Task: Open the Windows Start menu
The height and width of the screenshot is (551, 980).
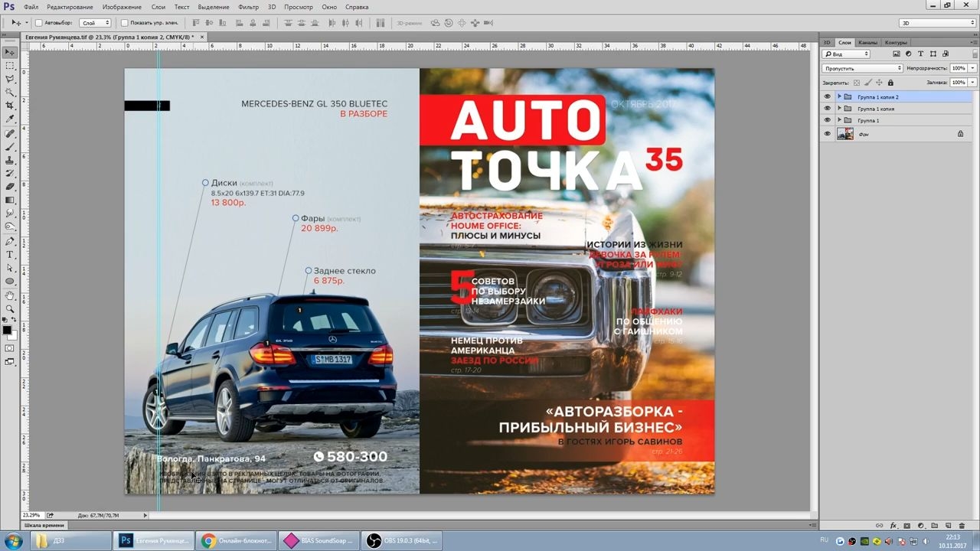Action: pos(14,541)
